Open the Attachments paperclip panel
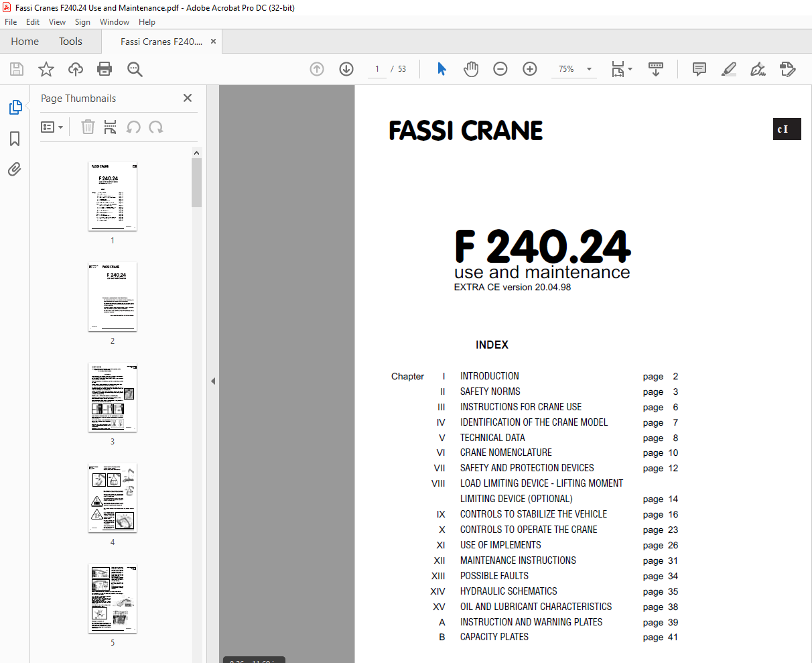Viewport: 812px width, 663px height. click(x=15, y=170)
